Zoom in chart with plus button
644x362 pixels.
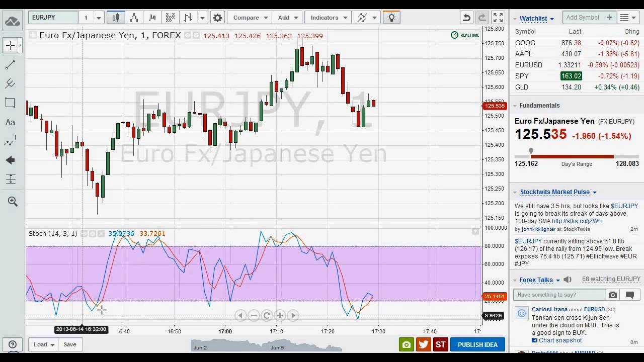tap(280, 316)
